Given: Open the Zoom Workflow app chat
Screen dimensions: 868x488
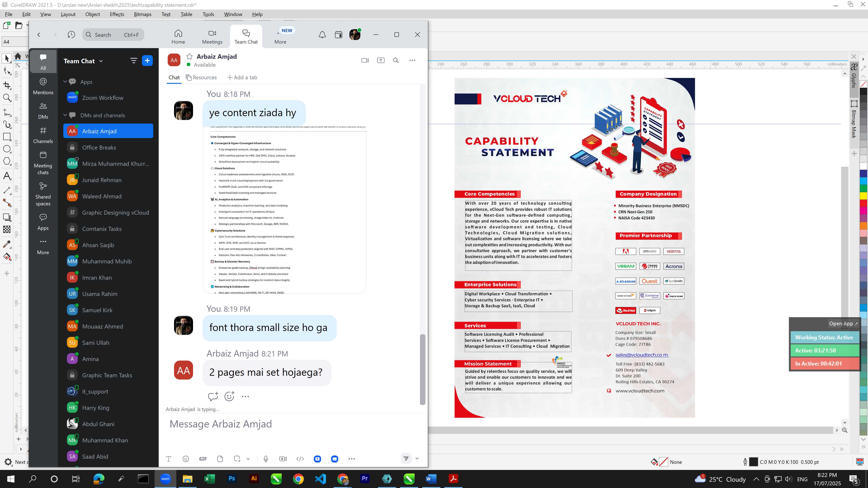Looking at the screenshot, I should (x=108, y=98).
